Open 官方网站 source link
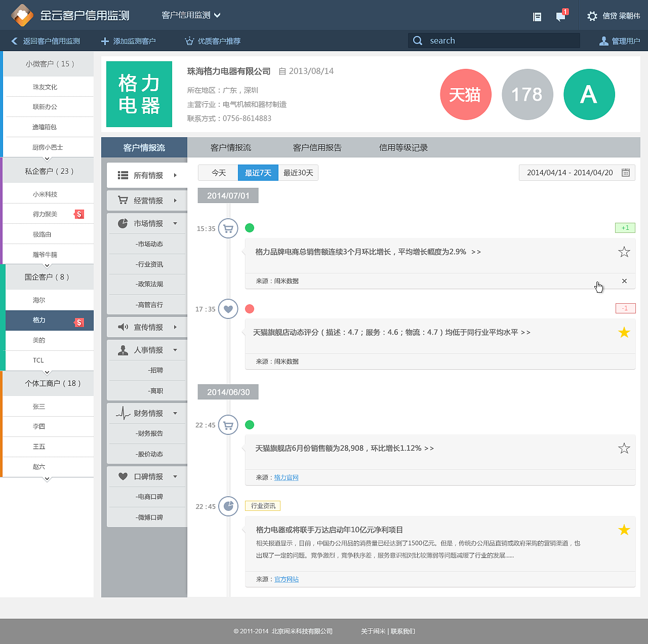Image resolution: width=648 pixels, height=644 pixels. (x=287, y=579)
